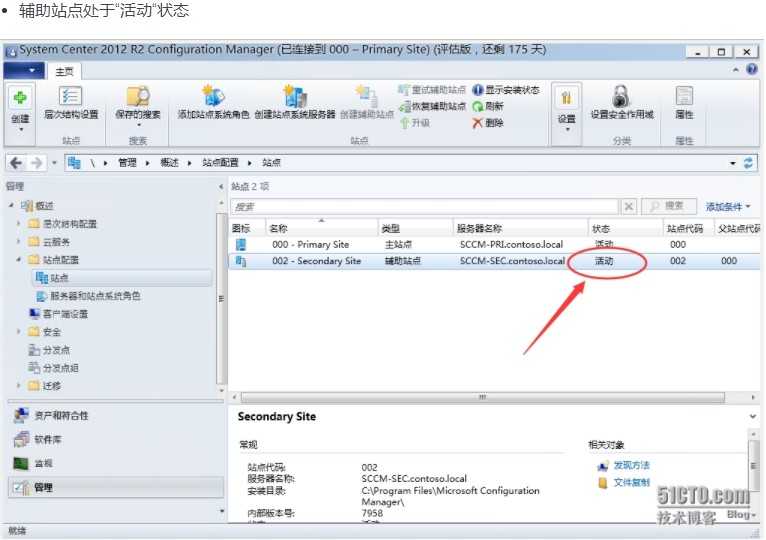
Task: Switch to the 主页 (Home) ribbon tab
Action: pyautogui.click(x=64, y=72)
